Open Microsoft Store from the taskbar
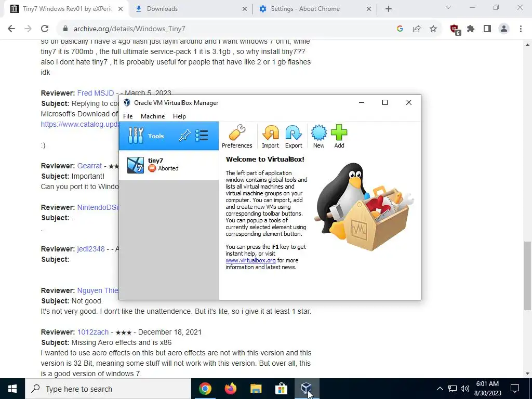Screen dimensions: 532x399 coord(281,389)
